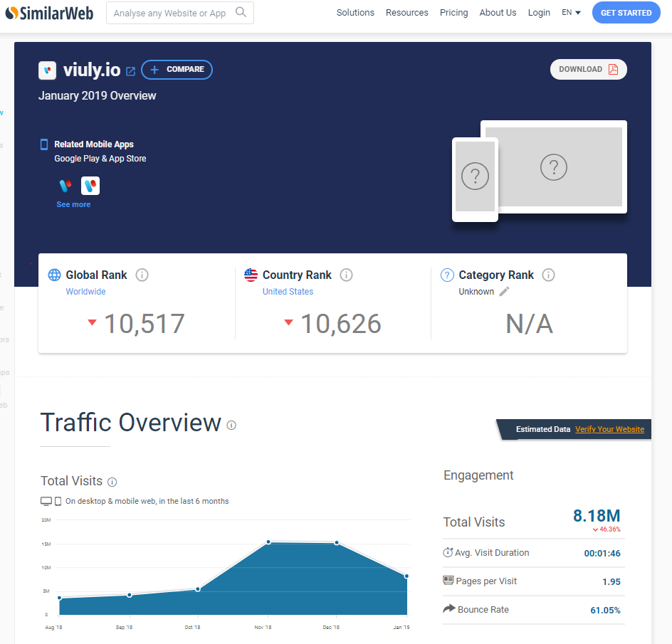Click the Avg. Visit Duration clock icon
672x644 pixels.
448,552
